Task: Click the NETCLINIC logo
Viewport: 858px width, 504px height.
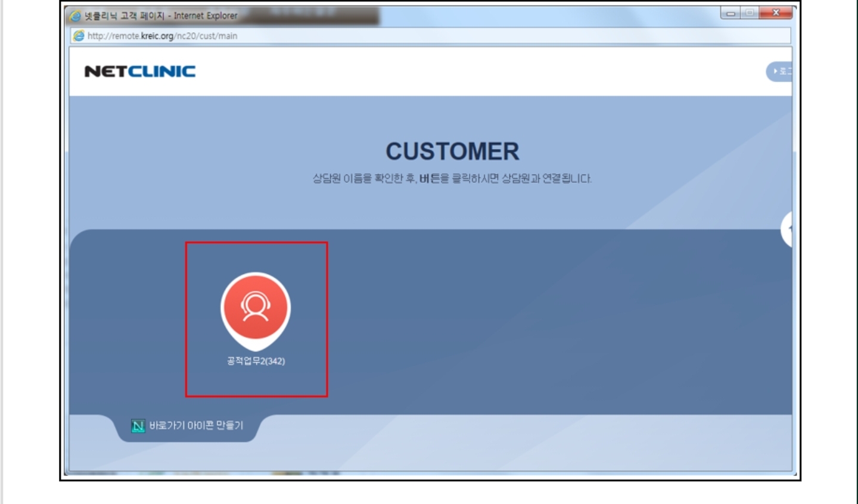Action: (140, 71)
